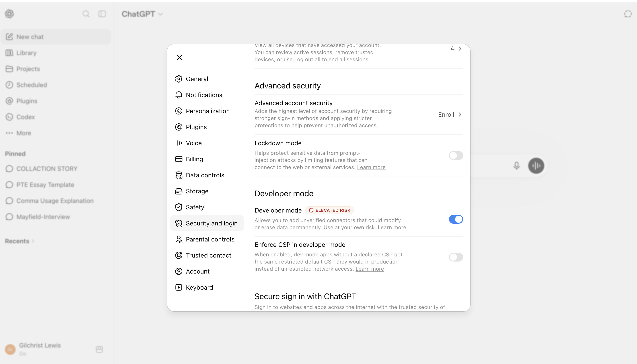The height and width of the screenshot is (364, 637).
Task: Click the Scheduled clock icon
Action: (9, 85)
